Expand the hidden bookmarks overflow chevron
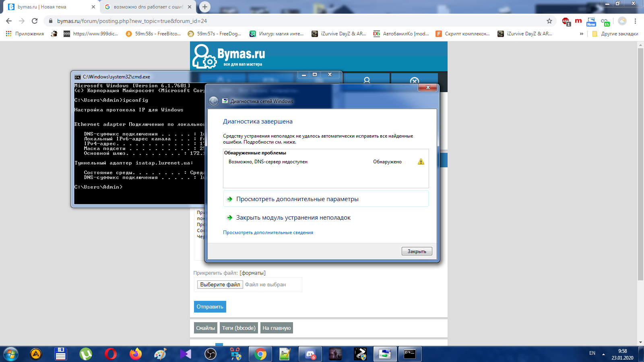Image resolution: width=644 pixels, height=362 pixels. 581,34
